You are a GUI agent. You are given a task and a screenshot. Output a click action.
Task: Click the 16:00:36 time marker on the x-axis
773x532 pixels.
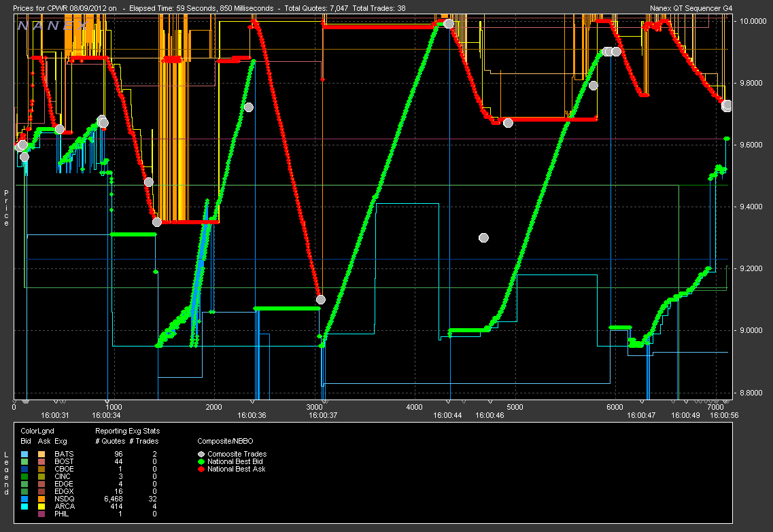click(252, 415)
